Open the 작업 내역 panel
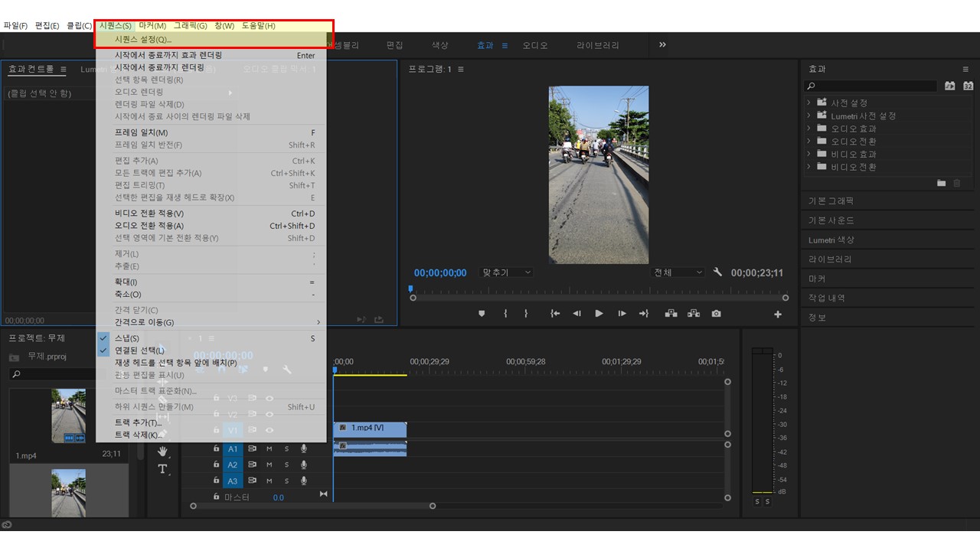Screen dimensions: 980x551 (827, 298)
